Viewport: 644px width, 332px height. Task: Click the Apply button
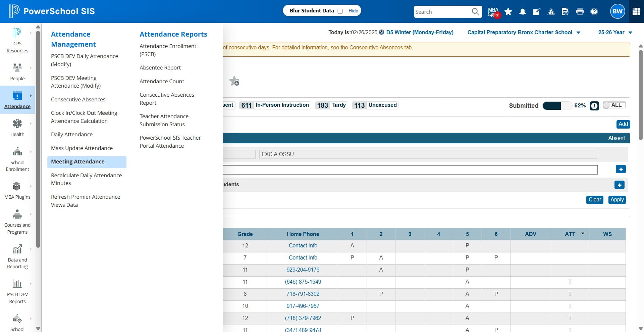617,200
